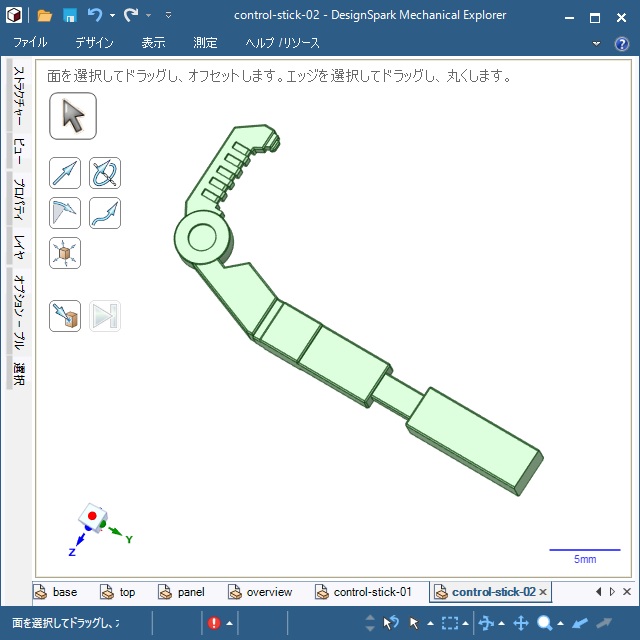640x640 pixels.
Task: Open the Undo history dropdown arrow
Action: coord(112,16)
